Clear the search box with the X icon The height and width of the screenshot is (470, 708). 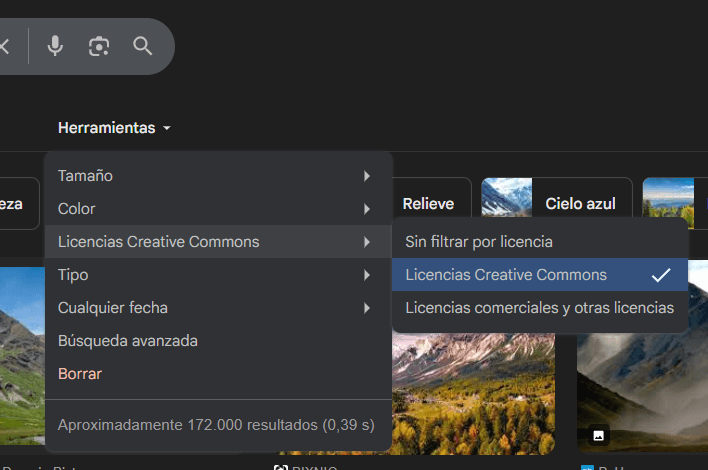(x=4, y=46)
